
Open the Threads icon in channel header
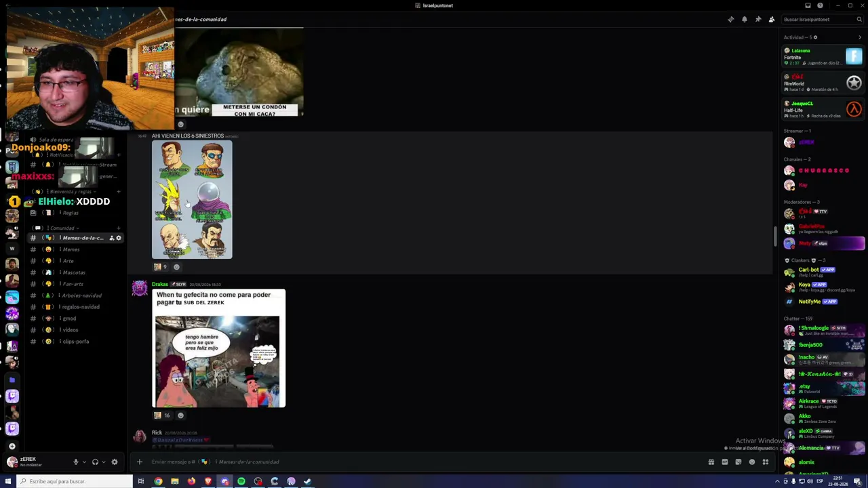click(730, 19)
